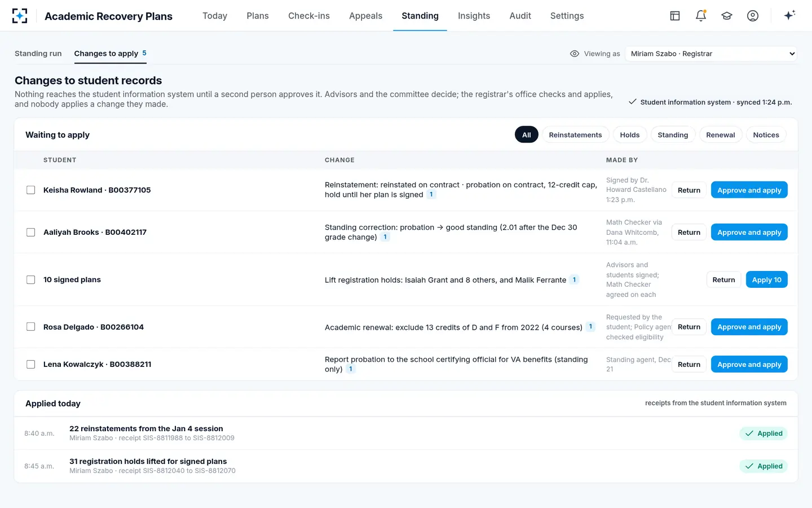This screenshot has width=812, height=508.
Task: Switch to the Appeals tab
Action: pyautogui.click(x=365, y=16)
